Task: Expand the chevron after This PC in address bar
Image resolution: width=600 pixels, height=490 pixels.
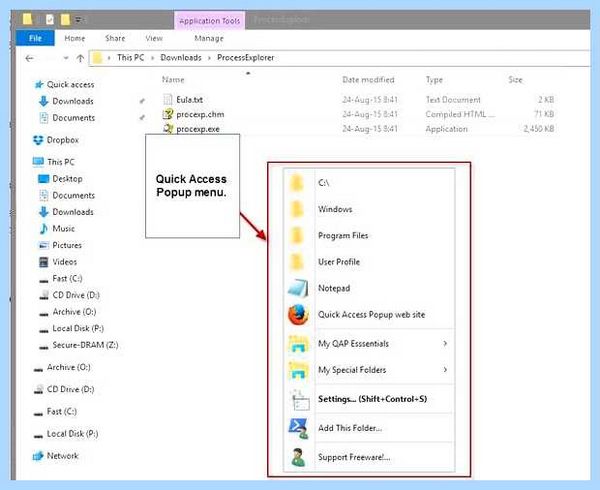Action: (x=152, y=58)
